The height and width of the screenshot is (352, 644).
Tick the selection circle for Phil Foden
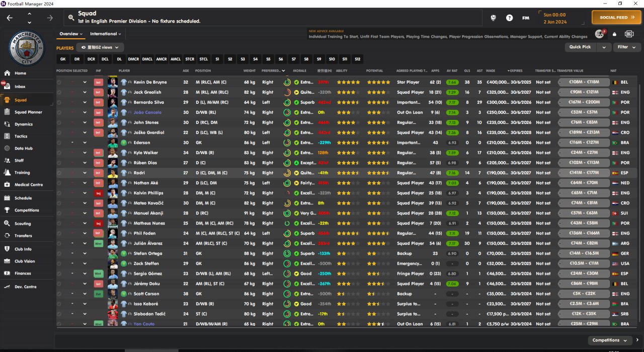(59, 233)
